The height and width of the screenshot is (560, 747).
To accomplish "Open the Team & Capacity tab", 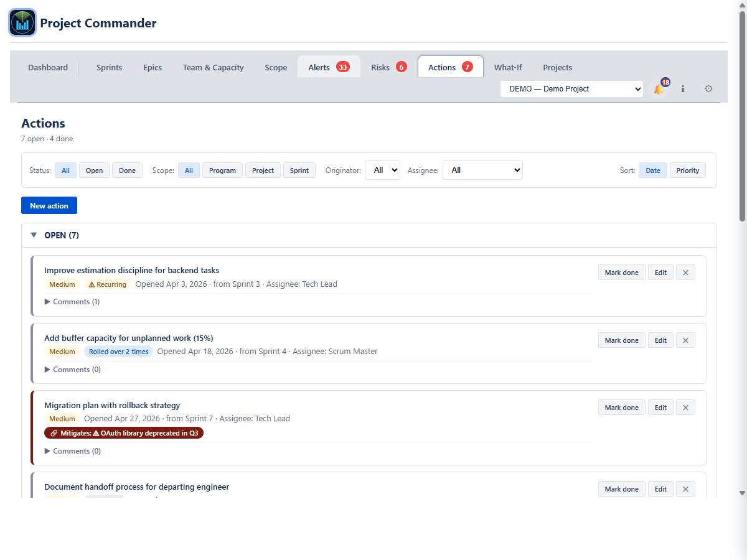I will pyautogui.click(x=214, y=67).
